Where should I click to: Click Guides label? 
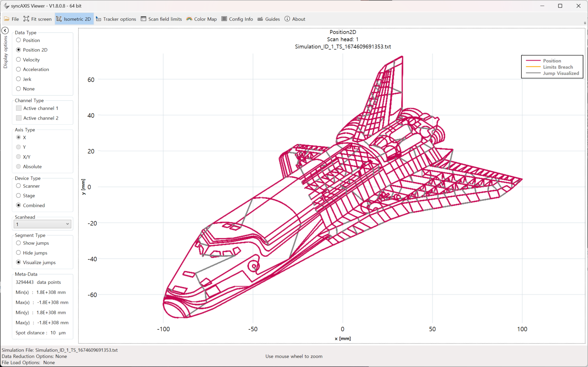[x=272, y=19]
